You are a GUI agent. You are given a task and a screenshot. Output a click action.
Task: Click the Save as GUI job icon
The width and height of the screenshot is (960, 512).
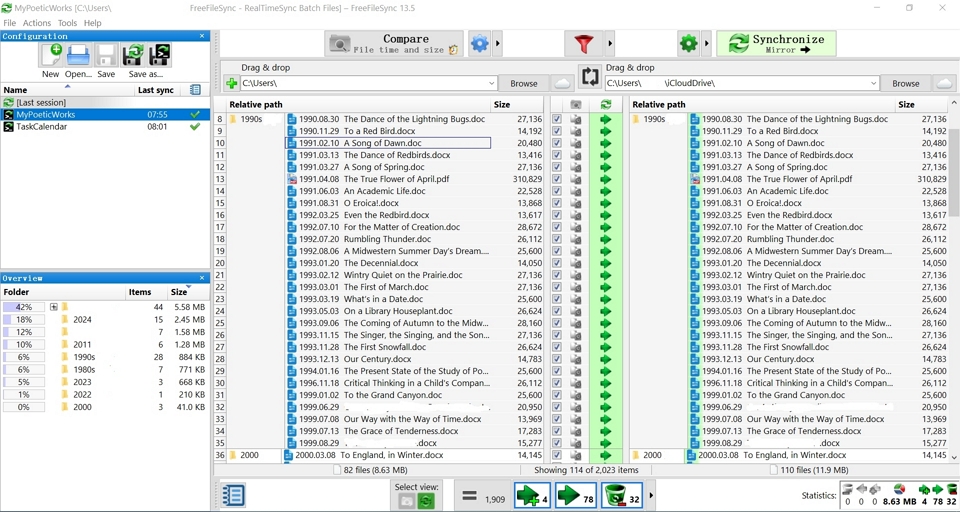(x=133, y=56)
